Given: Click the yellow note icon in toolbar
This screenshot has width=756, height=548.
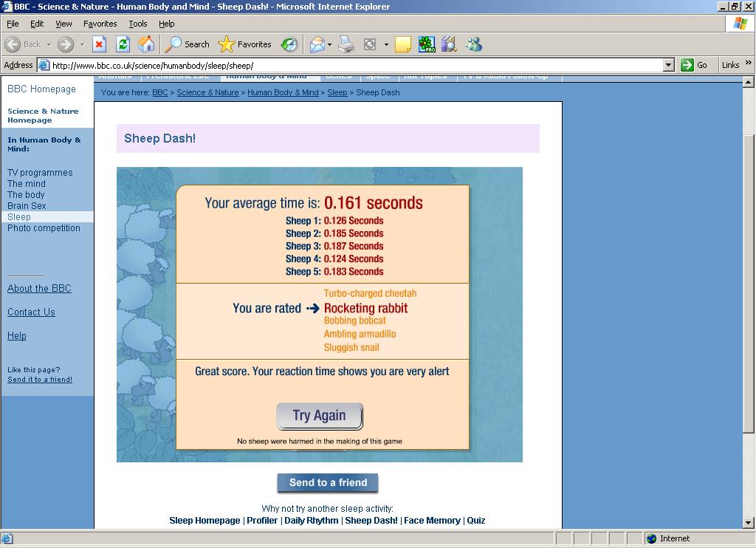Looking at the screenshot, I should pyautogui.click(x=402, y=44).
